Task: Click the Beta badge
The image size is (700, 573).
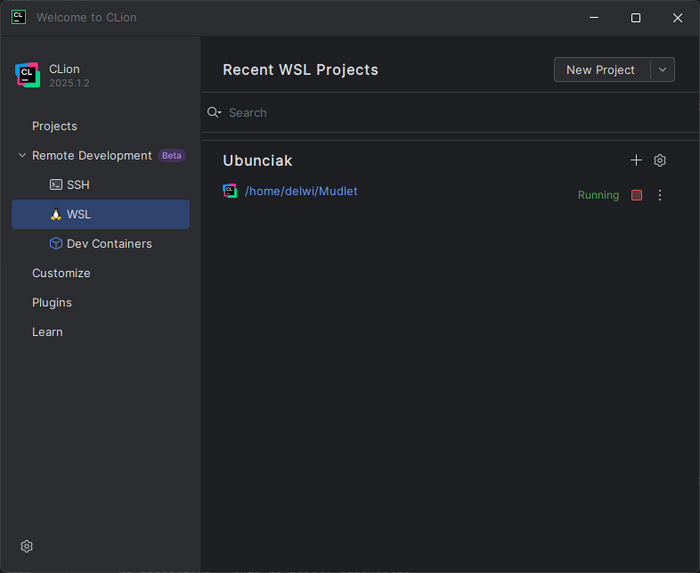Action: (x=172, y=155)
